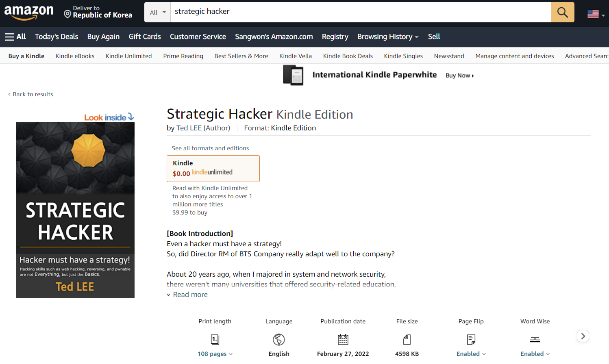Open Gift Cards
The image size is (609, 364).
pyautogui.click(x=145, y=37)
